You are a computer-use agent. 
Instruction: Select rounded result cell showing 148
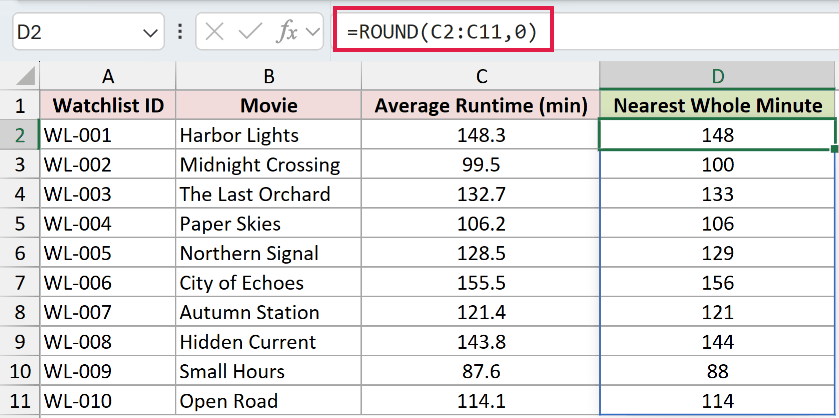[x=718, y=135]
